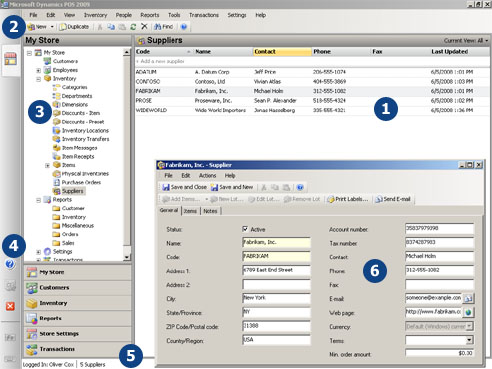Click the Help question mark in left sidebar
The height and width of the screenshot is (369, 492).
click(x=10, y=264)
